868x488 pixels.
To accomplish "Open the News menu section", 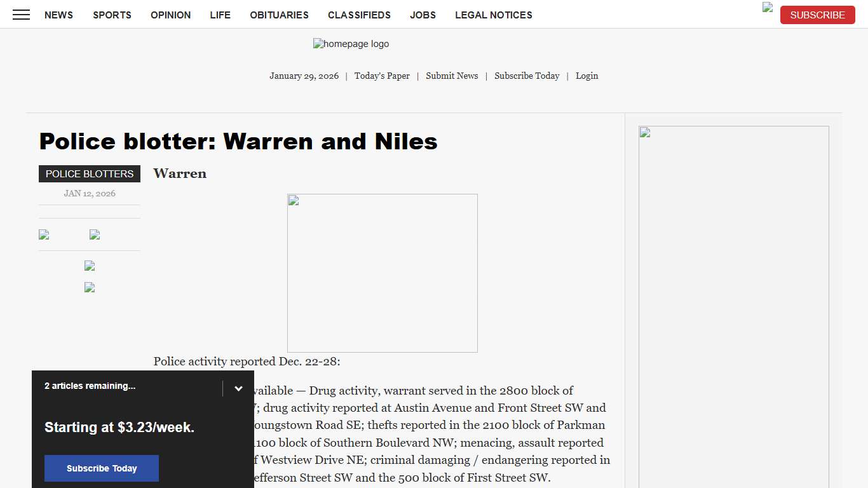I will pos(58,15).
